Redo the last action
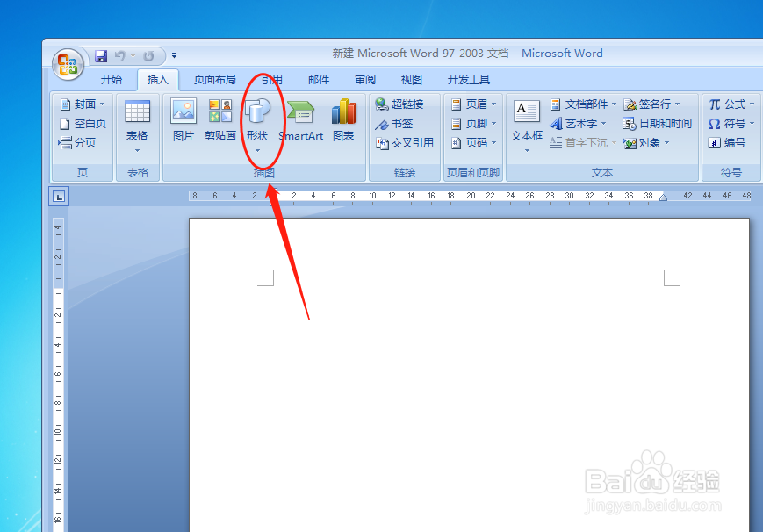The width and height of the screenshot is (763, 532). pyautogui.click(x=148, y=56)
